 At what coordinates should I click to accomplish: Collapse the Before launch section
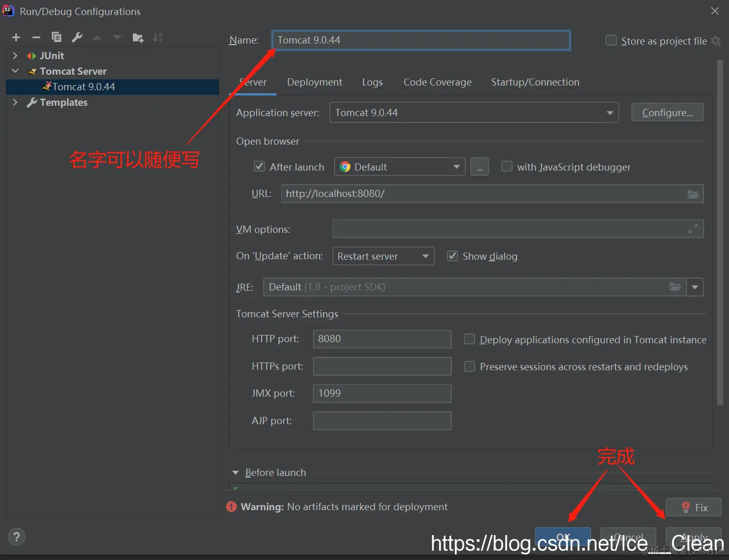(236, 473)
